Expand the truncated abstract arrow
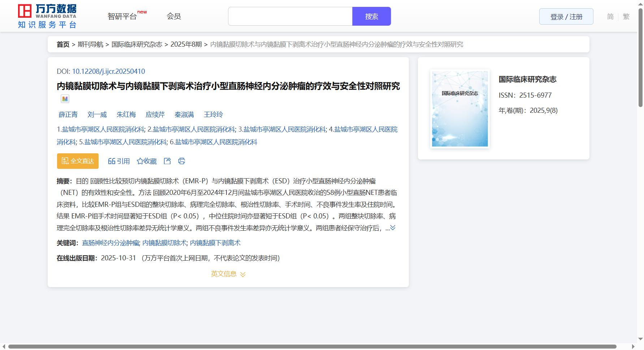644x350 pixels. click(x=393, y=228)
